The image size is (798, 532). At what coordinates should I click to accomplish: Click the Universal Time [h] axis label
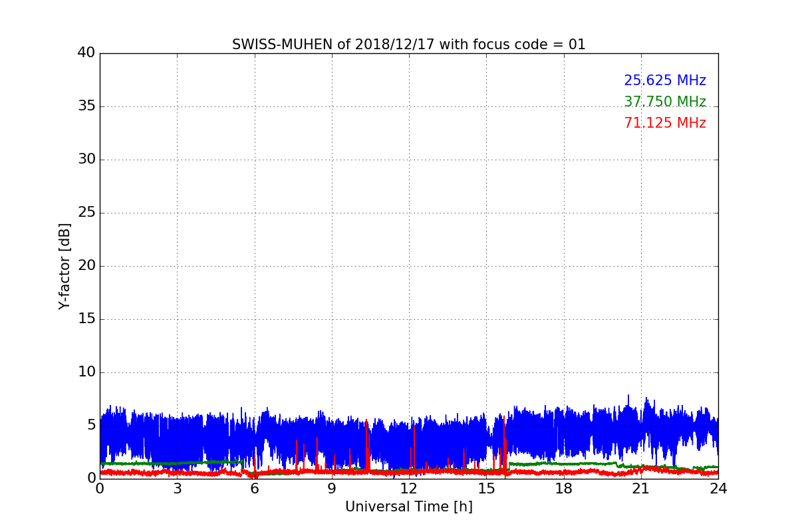[408, 507]
